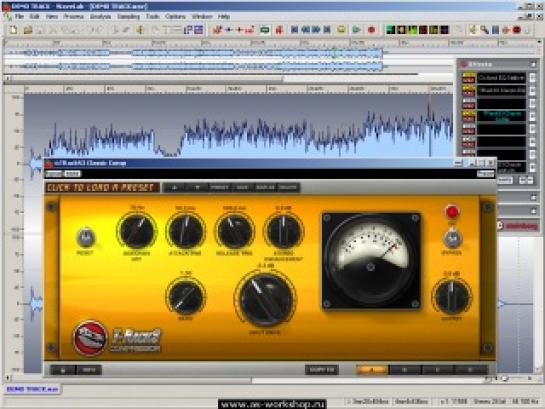
Task: Open the Sampling menu
Action: coord(128,16)
